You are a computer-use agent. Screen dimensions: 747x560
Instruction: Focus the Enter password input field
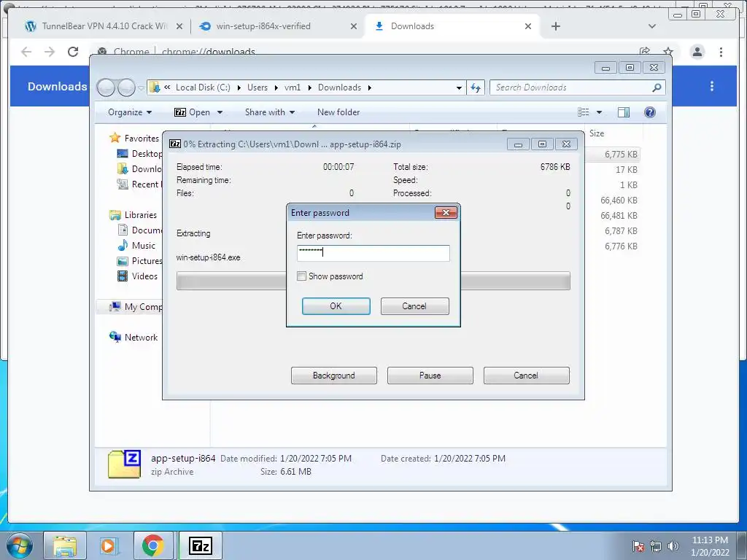373,253
